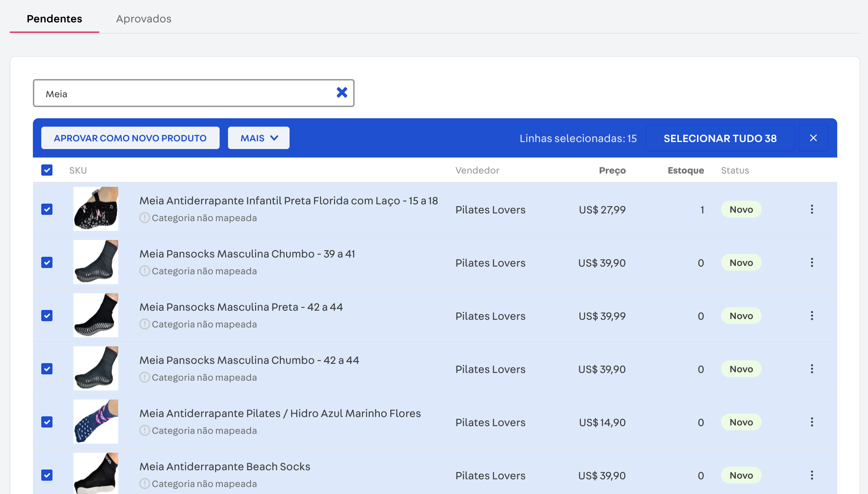868x494 pixels.
Task: Open the kebab menu for Meia Antiderrapante Beach Socks
Action: pos(812,475)
